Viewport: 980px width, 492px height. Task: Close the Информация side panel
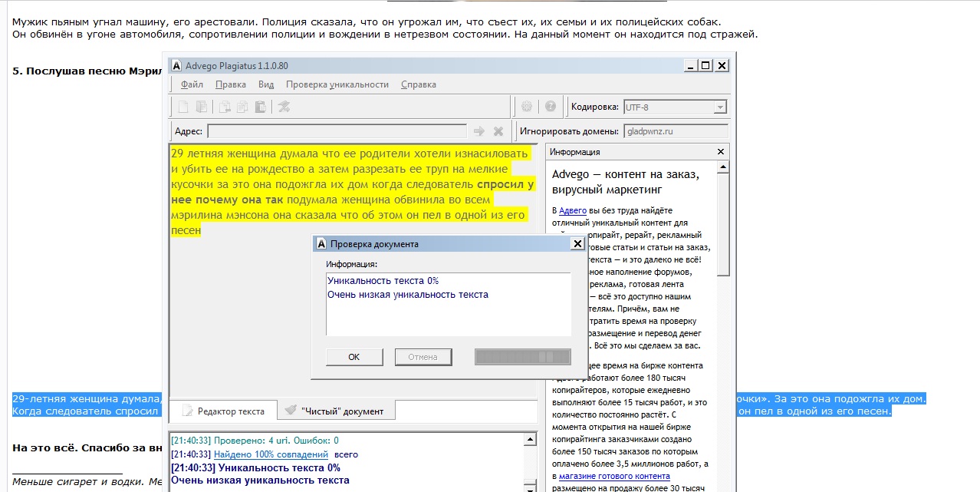[x=720, y=152]
